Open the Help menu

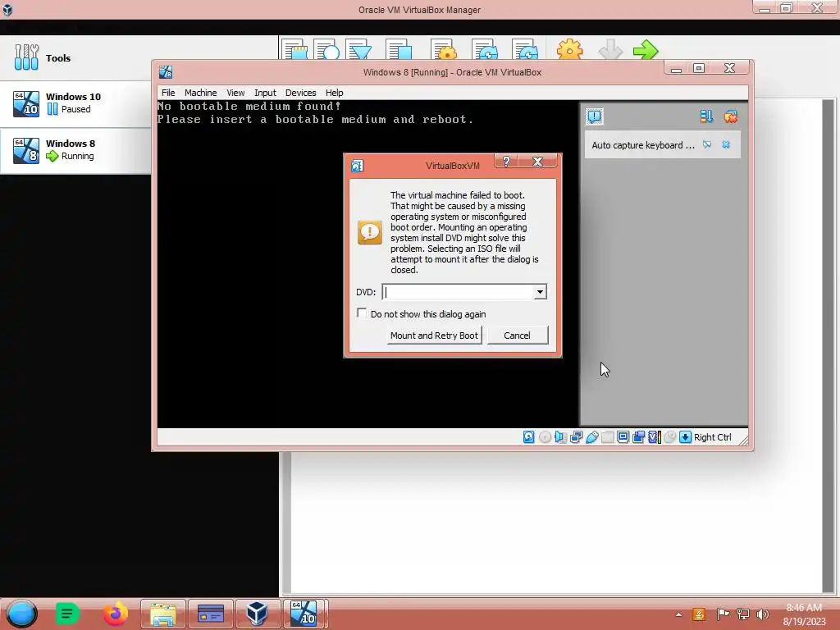[335, 93]
